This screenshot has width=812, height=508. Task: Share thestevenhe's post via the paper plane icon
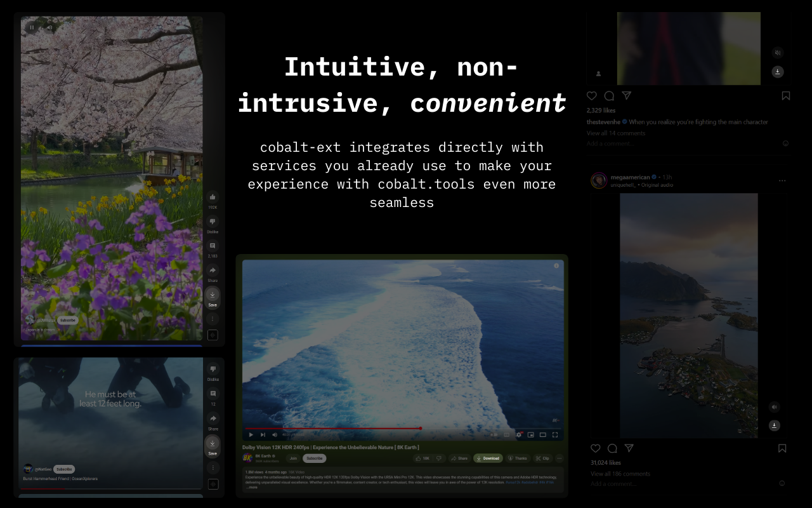[x=626, y=95]
